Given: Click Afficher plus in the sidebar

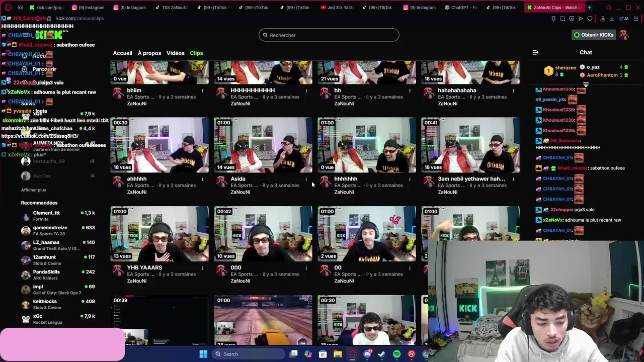Looking at the screenshot, I should click(33, 190).
